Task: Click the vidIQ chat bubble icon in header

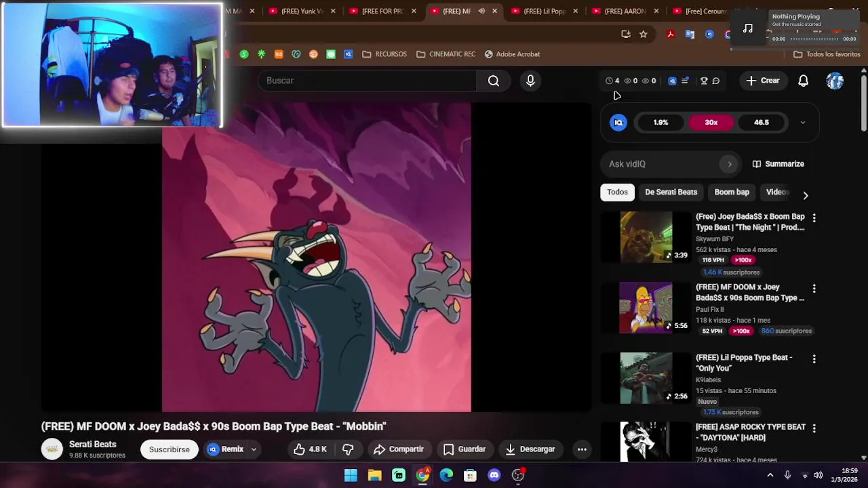Action: pos(716,81)
